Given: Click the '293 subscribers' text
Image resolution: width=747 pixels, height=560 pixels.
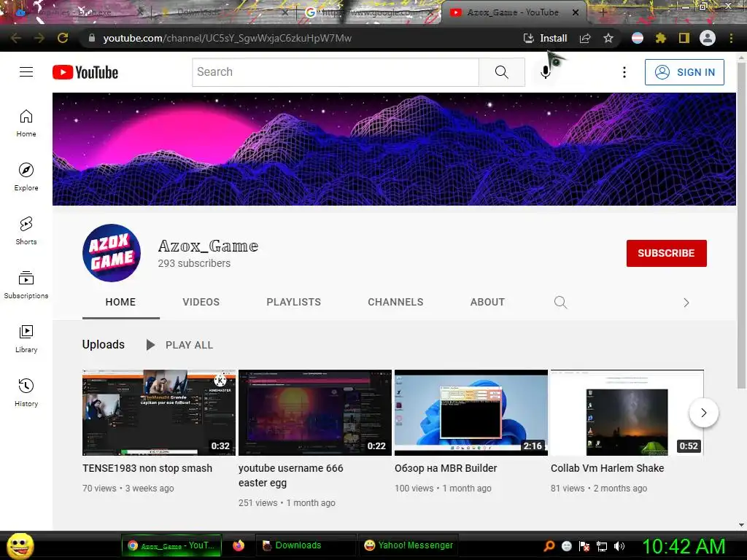Looking at the screenshot, I should (x=194, y=262).
